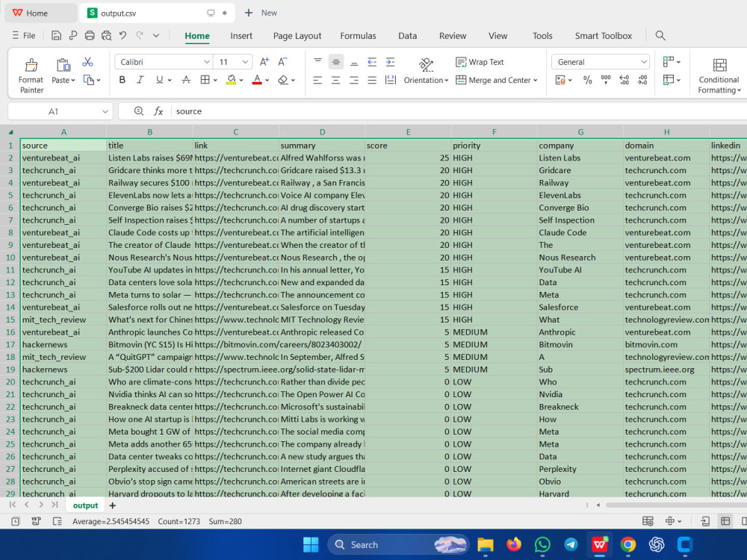The width and height of the screenshot is (747, 560).
Task: Align text right
Action: click(x=354, y=80)
